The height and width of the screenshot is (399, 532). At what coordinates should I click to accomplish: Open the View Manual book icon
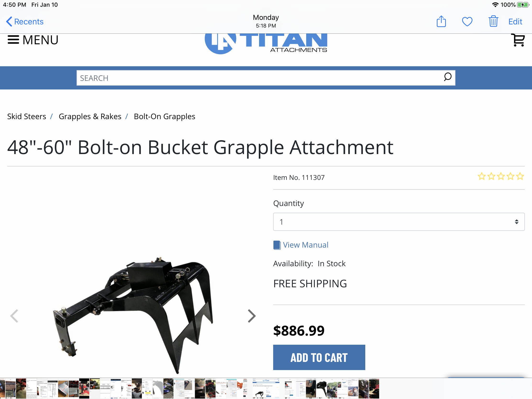point(277,245)
